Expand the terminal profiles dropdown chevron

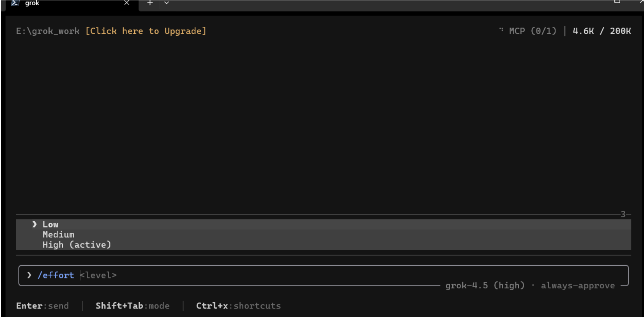(x=166, y=3)
